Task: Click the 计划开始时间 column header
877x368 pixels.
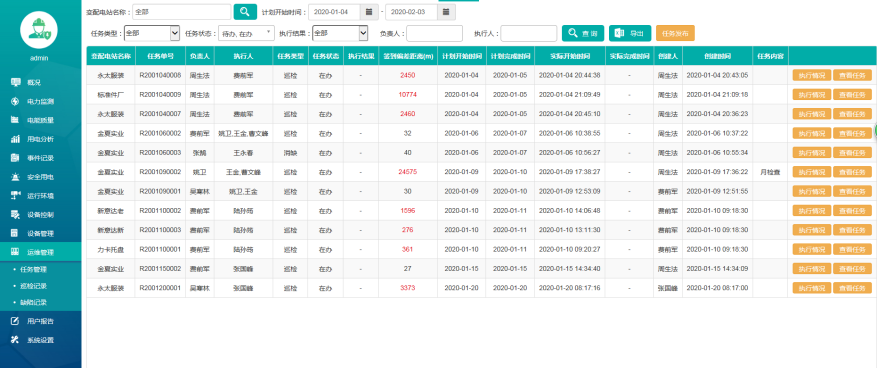Action: point(461,56)
